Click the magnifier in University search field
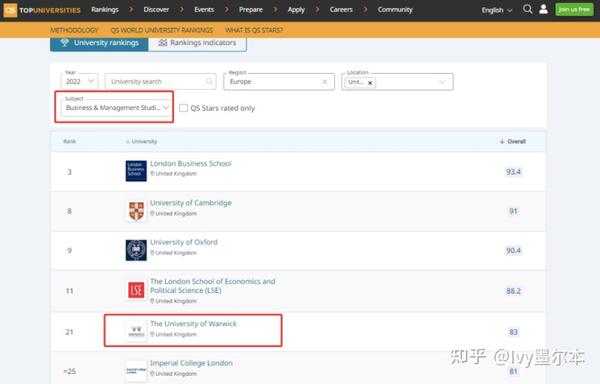Screen dimensions: 600x384 pos(209,81)
